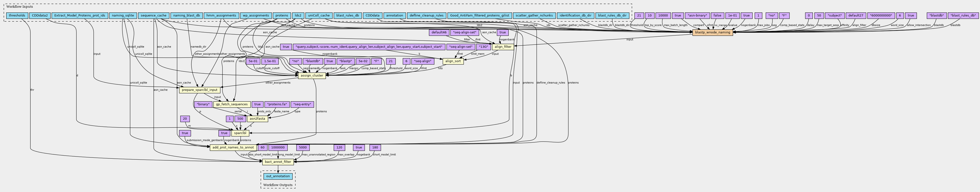Click the naming_blast_db input node
980x192 pixels.
point(187,16)
